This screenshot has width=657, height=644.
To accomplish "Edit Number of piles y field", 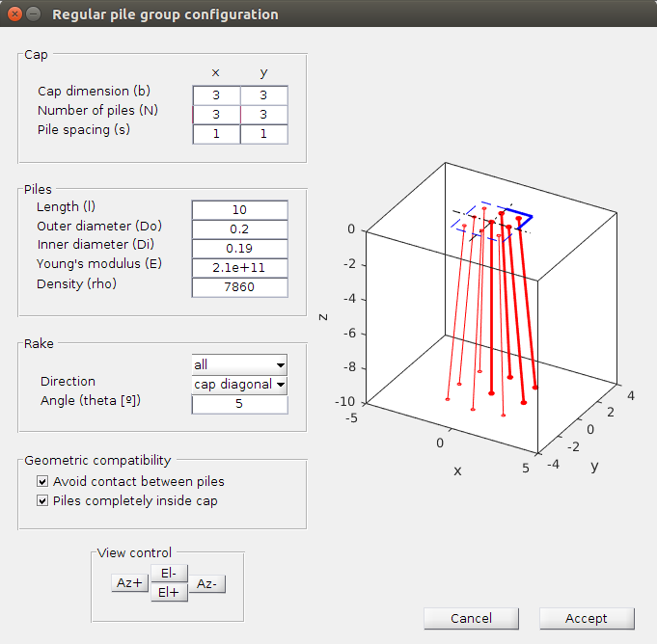I will (x=263, y=115).
